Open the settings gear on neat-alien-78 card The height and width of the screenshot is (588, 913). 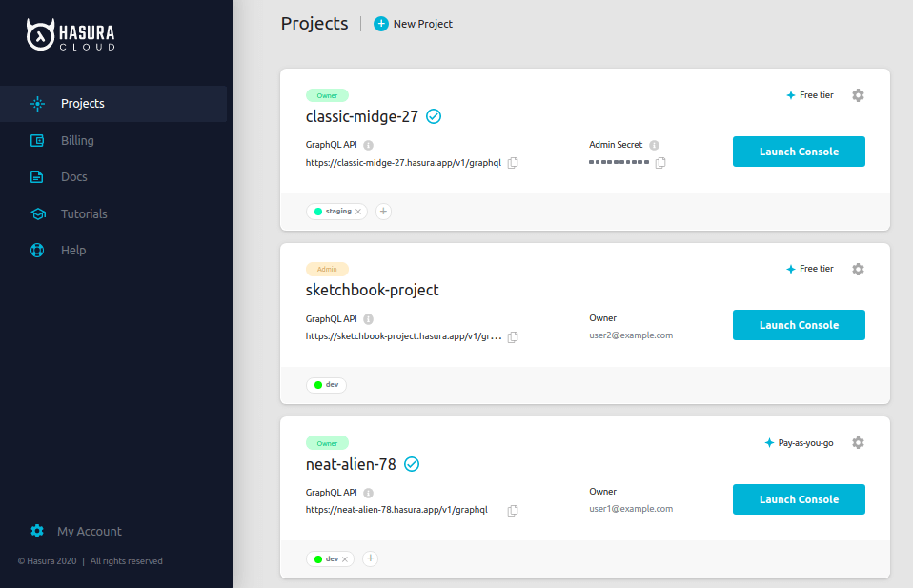pyautogui.click(x=858, y=442)
